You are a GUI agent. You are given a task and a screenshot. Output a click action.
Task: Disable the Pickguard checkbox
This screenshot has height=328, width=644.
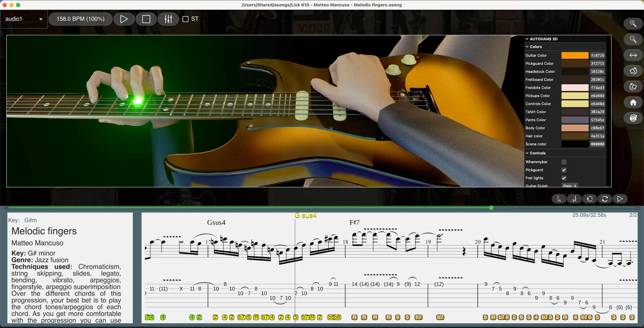coord(564,170)
